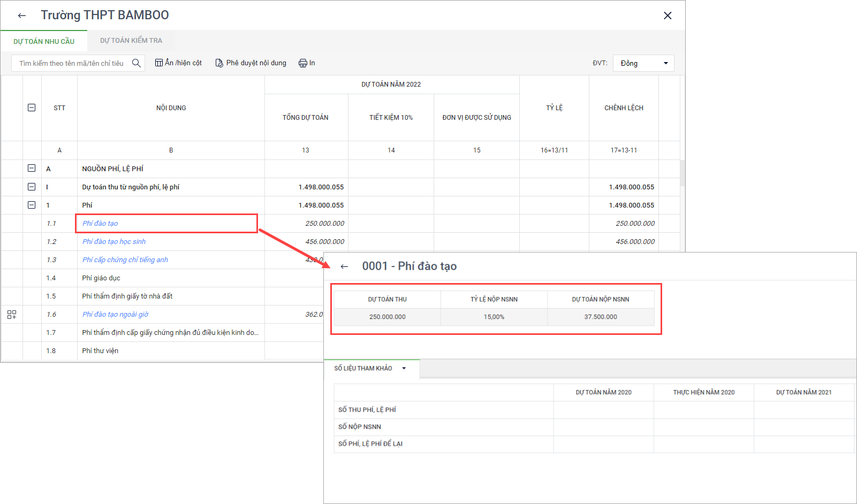Select the DỰ TOÁN NHU CẦU tab

pyautogui.click(x=44, y=41)
